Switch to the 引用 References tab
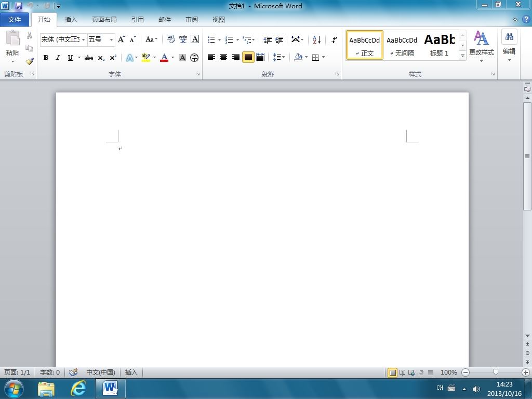Viewport: 532px width, 399px height. pos(137,20)
